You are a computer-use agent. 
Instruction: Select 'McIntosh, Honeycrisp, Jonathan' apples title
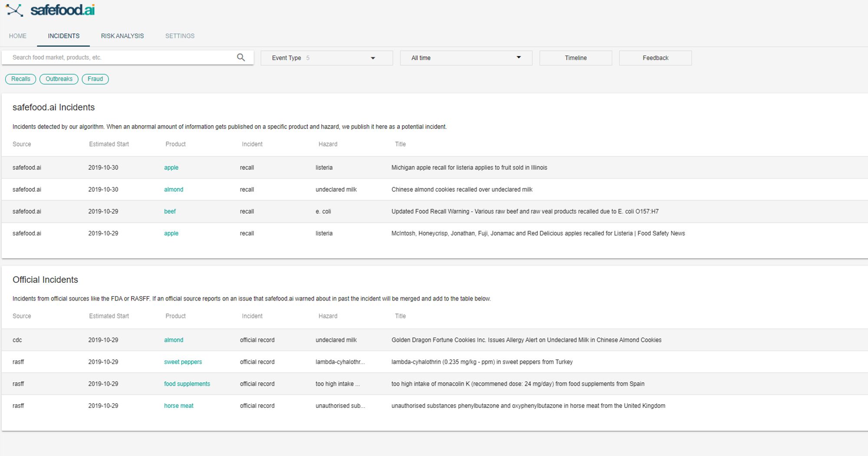click(x=538, y=233)
